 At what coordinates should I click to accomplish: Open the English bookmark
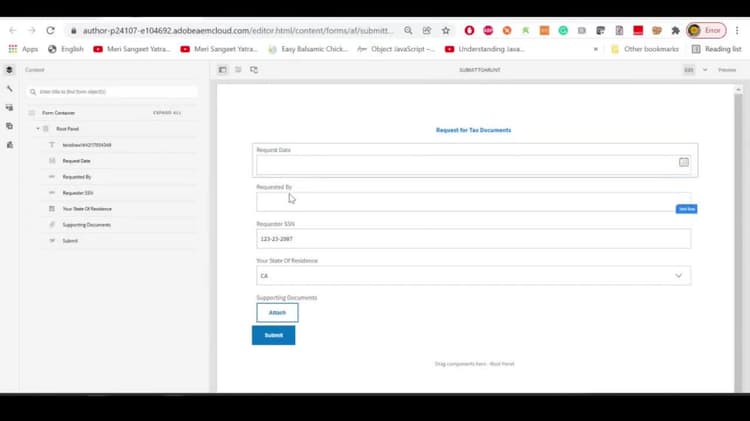tap(66, 49)
